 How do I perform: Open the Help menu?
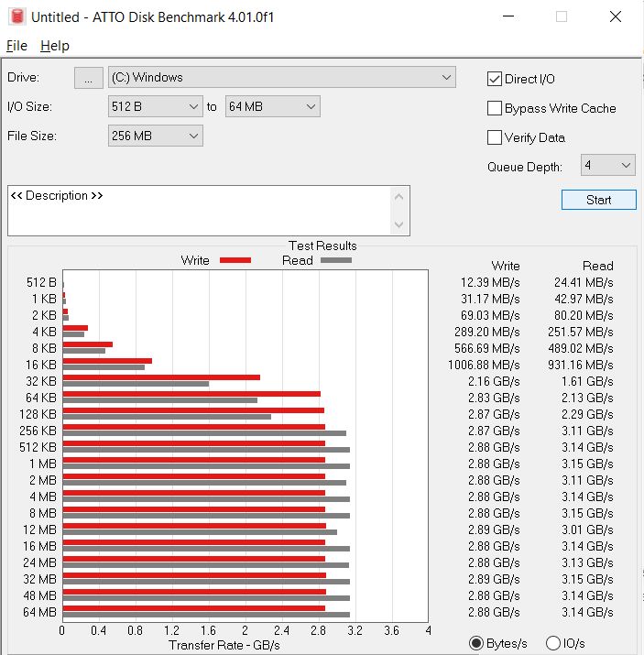(55, 46)
